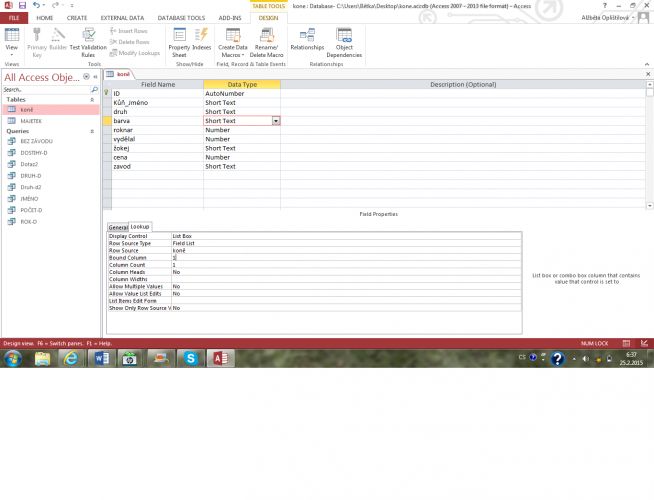Select the koně table in navigation pane
Image resolution: width=654 pixels, height=500 pixels.
click(51, 110)
